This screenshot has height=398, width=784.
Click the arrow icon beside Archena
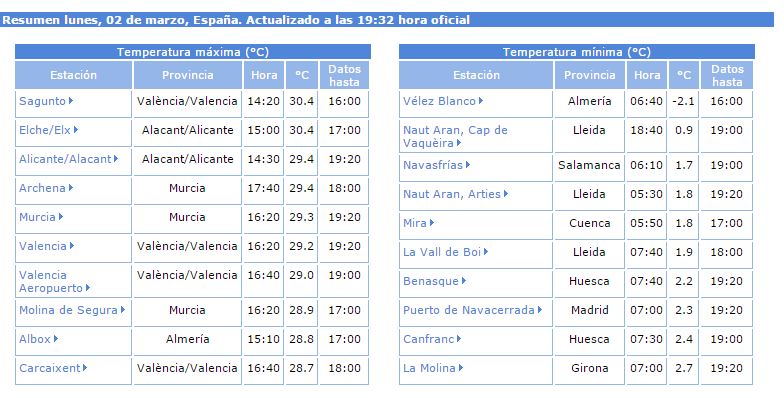pyautogui.click(x=70, y=188)
